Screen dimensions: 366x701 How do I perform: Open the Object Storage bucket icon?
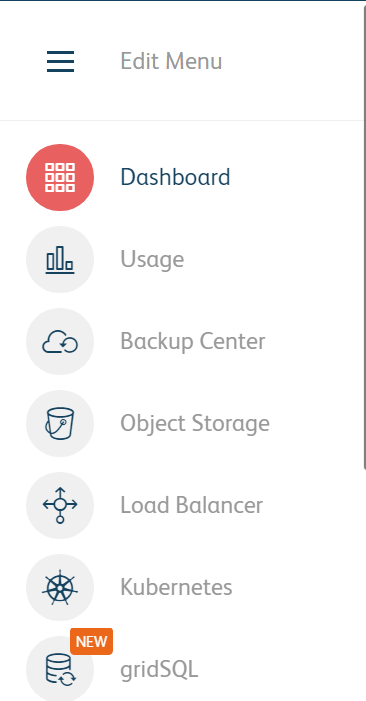pos(60,423)
